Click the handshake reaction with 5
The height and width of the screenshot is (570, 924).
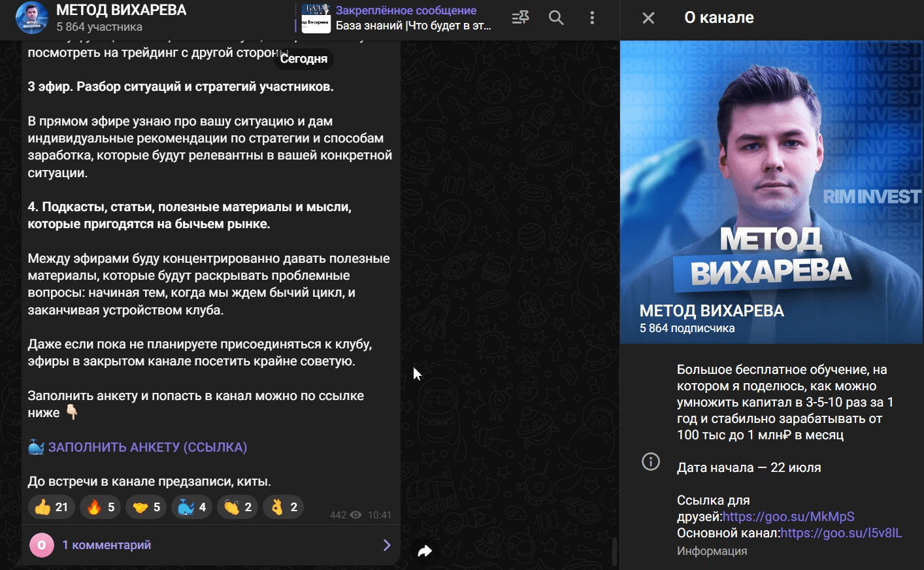[x=146, y=507]
